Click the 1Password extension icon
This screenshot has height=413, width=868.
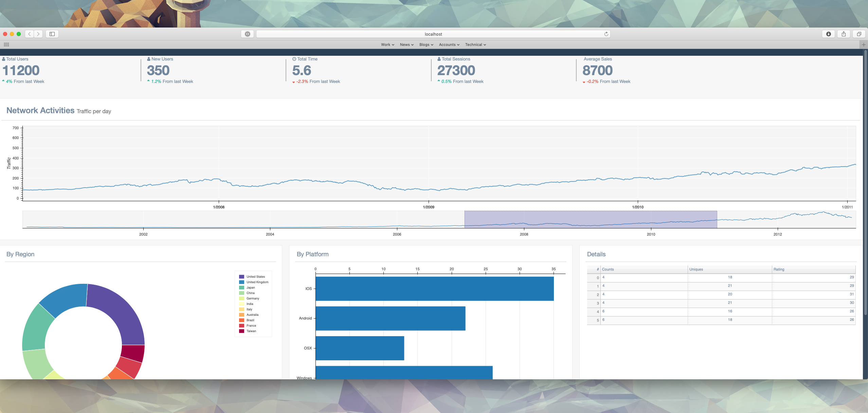[x=248, y=34]
